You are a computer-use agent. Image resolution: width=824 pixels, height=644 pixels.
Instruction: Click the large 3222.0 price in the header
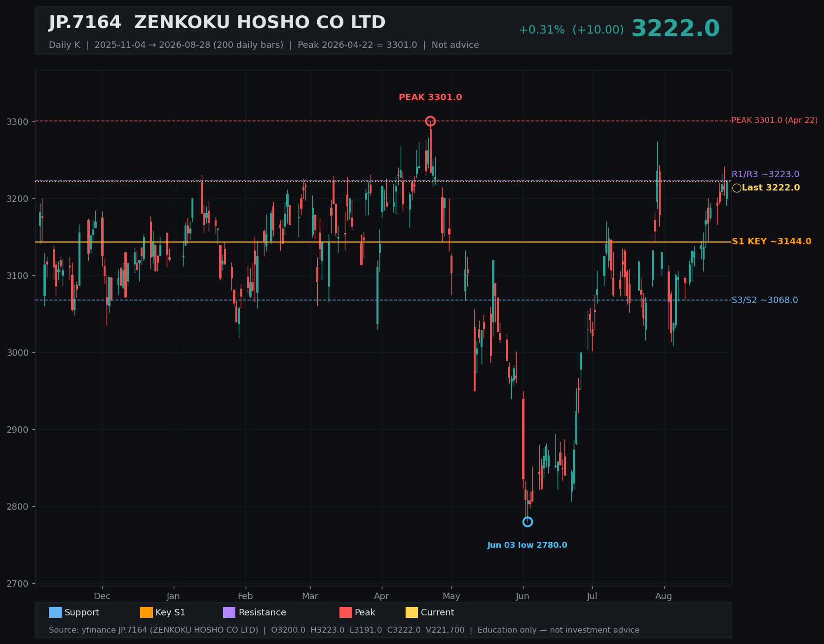click(x=675, y=29)
